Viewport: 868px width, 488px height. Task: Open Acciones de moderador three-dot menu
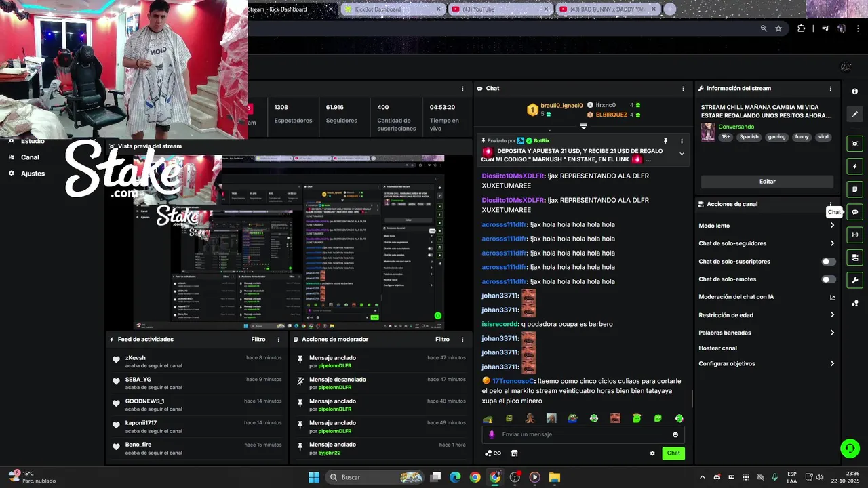[462, 340]
